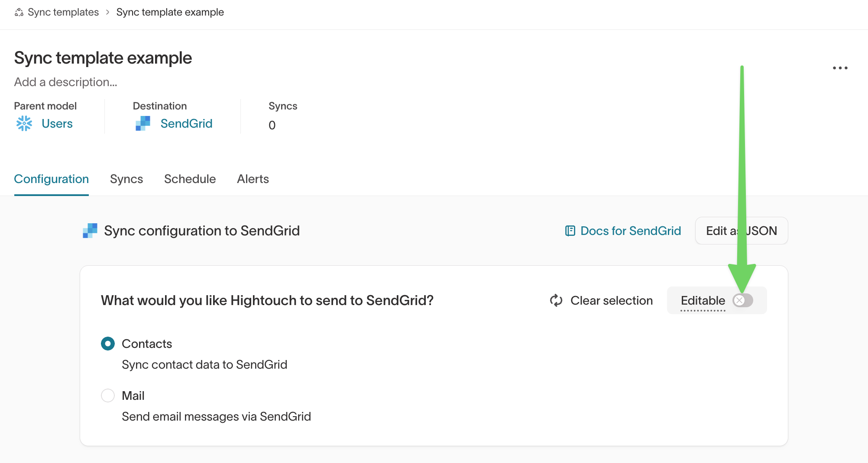Viewport: 868px width, 463px height.
Task: Click the Editable label
Action: point(703,300)
